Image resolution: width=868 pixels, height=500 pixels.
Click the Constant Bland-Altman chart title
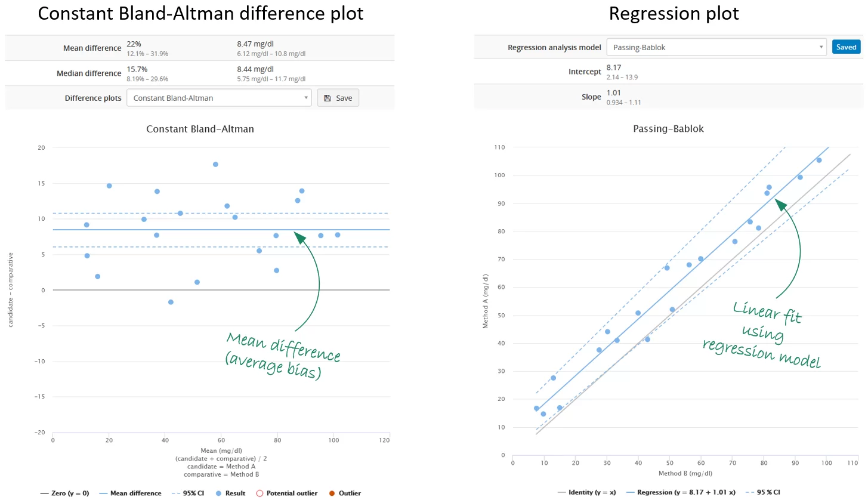pos(200,129)
